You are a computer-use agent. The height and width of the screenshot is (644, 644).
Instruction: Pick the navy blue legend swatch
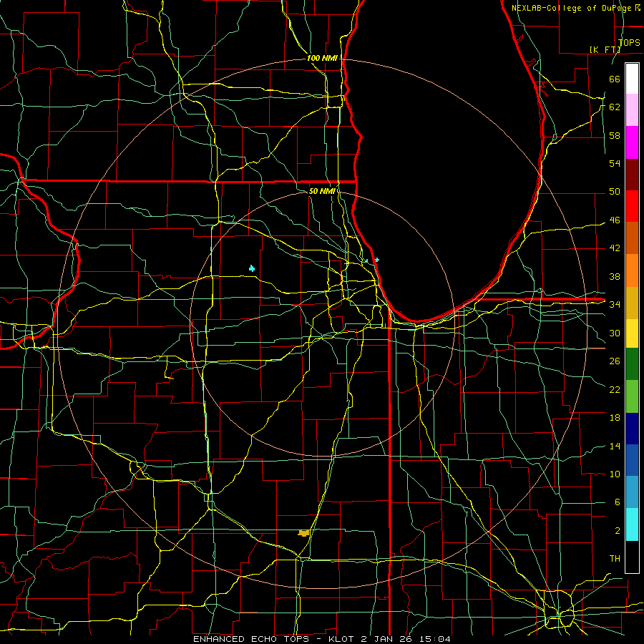coord(632,429)
